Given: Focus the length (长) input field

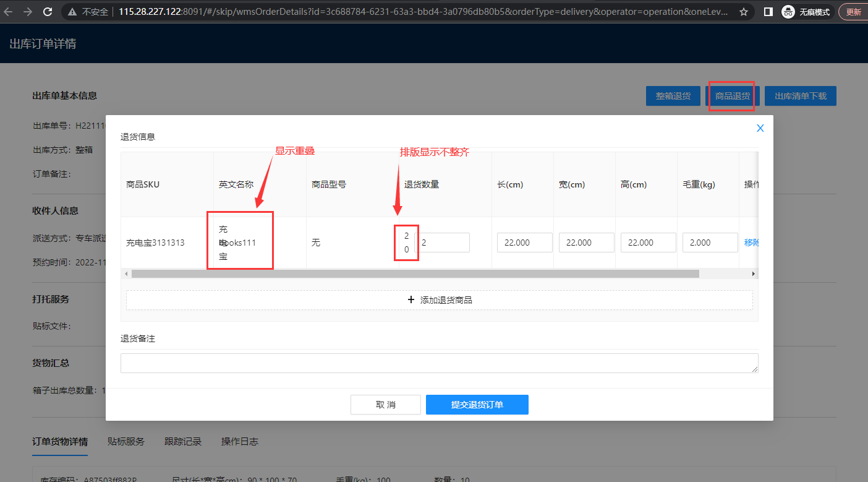Looking at the screenshot, I should pos(524,243).
